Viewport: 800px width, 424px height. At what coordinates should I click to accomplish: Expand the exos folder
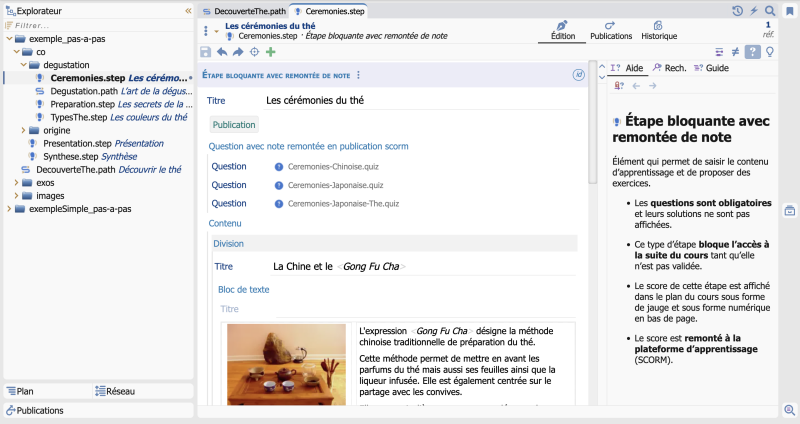click(x=16, y=182)
